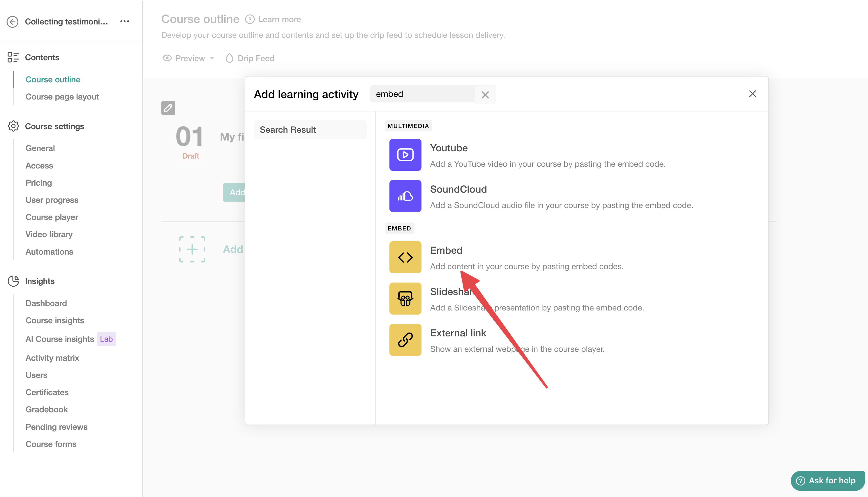Click the Drip Feed button
The image size is (868, 497).
tap(250, 58)
